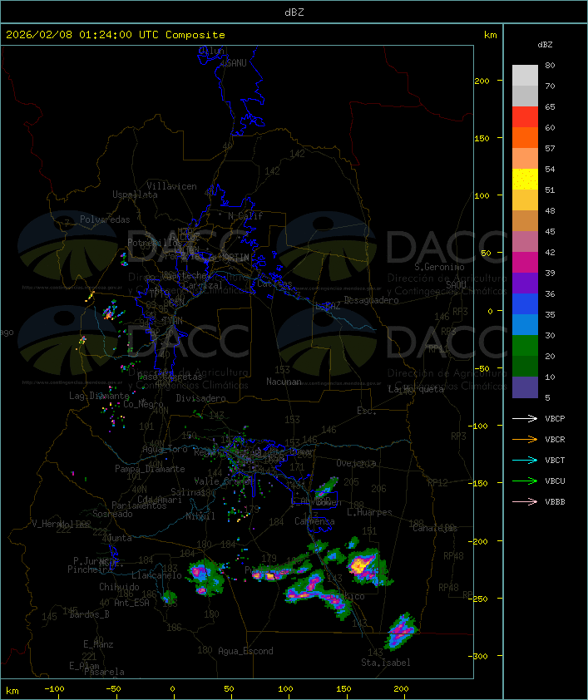Click the Uspallata map label

[x=135, y=195]
